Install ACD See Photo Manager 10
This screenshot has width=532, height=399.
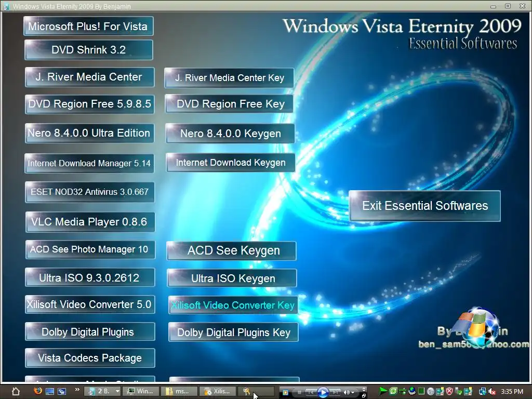tap(90, 250)
